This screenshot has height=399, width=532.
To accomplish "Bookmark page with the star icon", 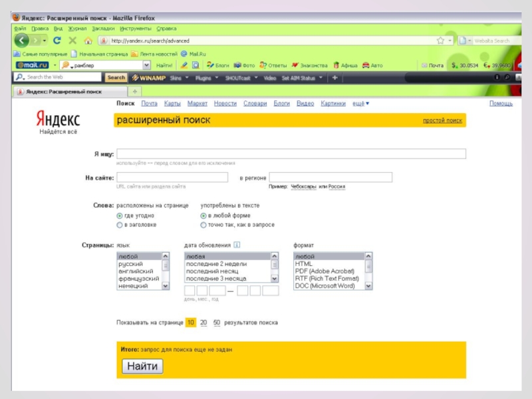I will pos(440,41).
